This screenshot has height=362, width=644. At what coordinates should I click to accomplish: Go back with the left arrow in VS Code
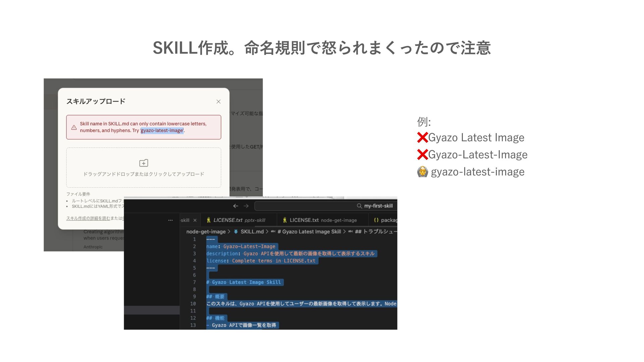pyautogui.click(x=235, y=206)
